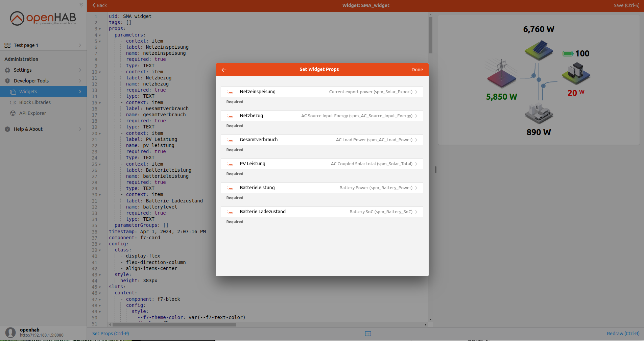Collapse the props block fold arrow on line 3

(100, 29)
